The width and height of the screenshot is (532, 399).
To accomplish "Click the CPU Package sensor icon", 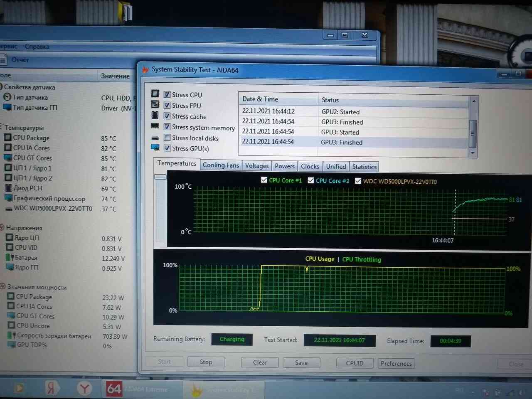I will (8, 137).
